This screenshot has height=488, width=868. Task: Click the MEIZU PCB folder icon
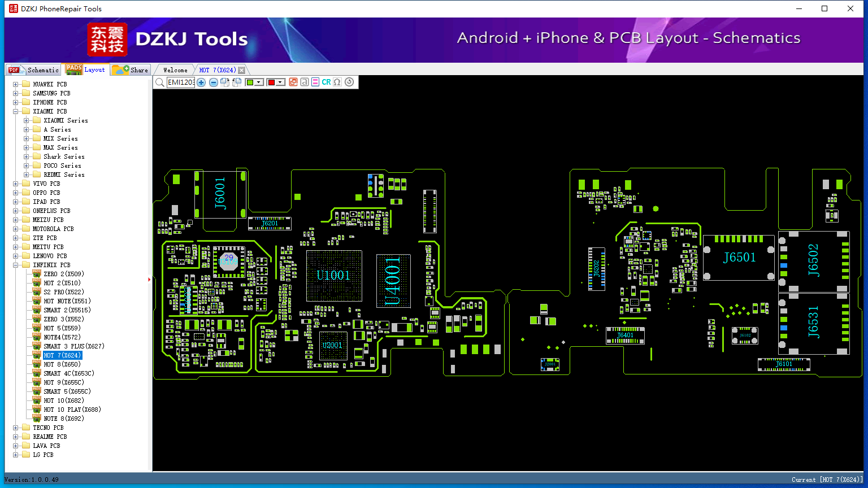pyautogui.click(x=26, y=220)
